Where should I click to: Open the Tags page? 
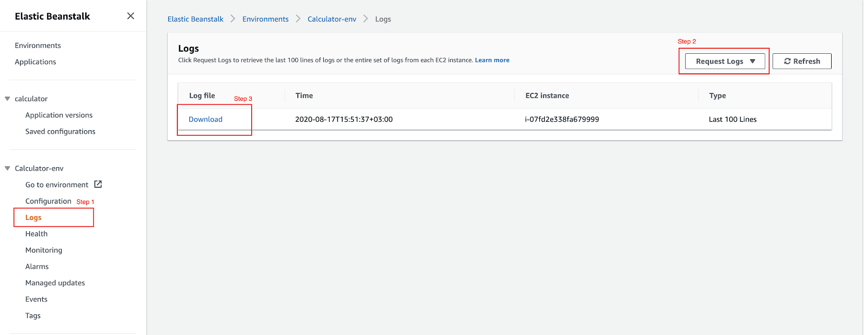[33, 315]
